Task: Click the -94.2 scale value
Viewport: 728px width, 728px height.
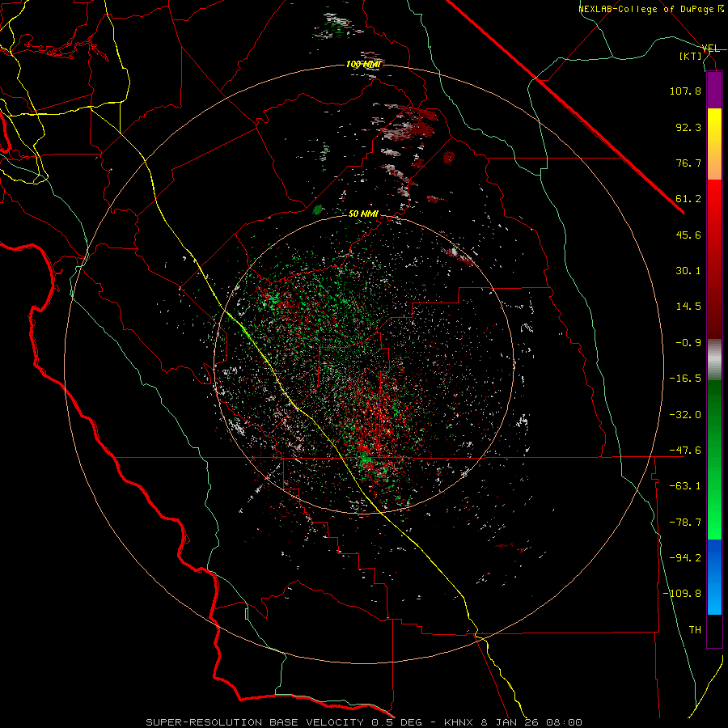Action: click(685, 558)
